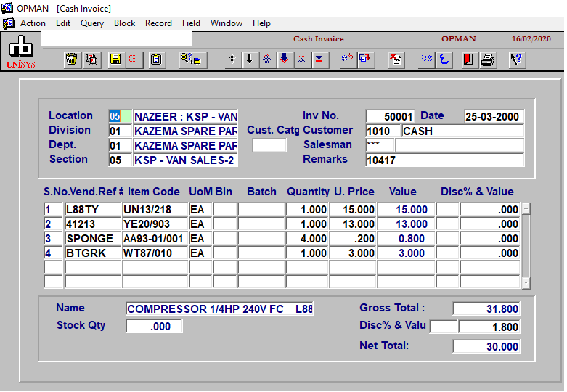Viewport: 567px width, 392px height.
Task: Click the Salesman code field with asterisks
Action: coord(380,145)
